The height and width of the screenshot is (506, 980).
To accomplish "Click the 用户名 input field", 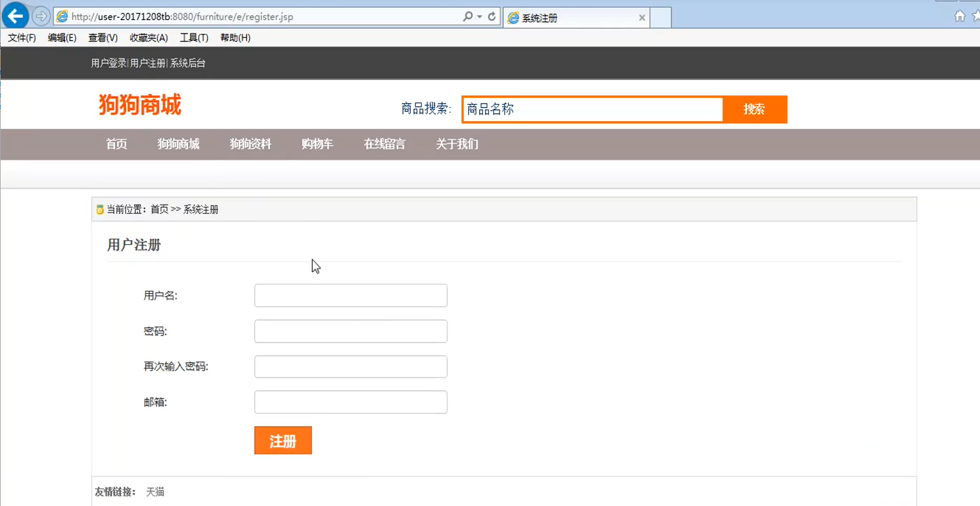I will click(351, 295).
